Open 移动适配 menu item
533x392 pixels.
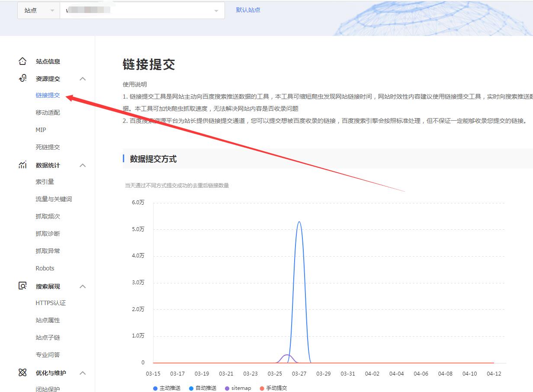(48, 112)
